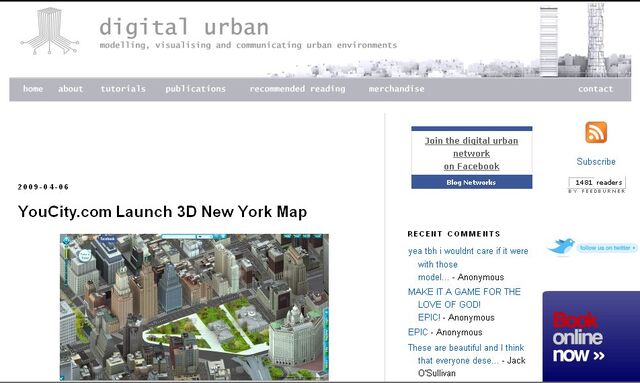This screenshot has width=640, height=383.
Task: Go to the tutorials section
Action: point(123,89)
